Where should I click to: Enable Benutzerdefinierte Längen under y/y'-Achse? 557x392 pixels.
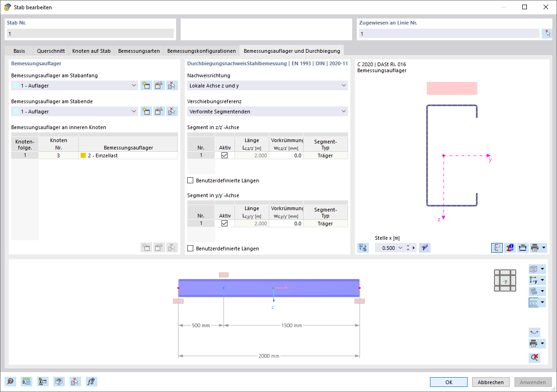[190, 249]
